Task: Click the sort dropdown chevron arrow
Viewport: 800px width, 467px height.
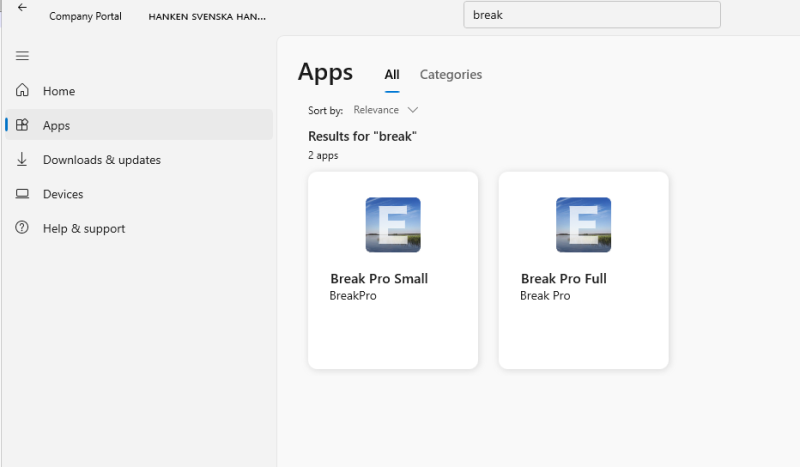Action: click(413, 110)
